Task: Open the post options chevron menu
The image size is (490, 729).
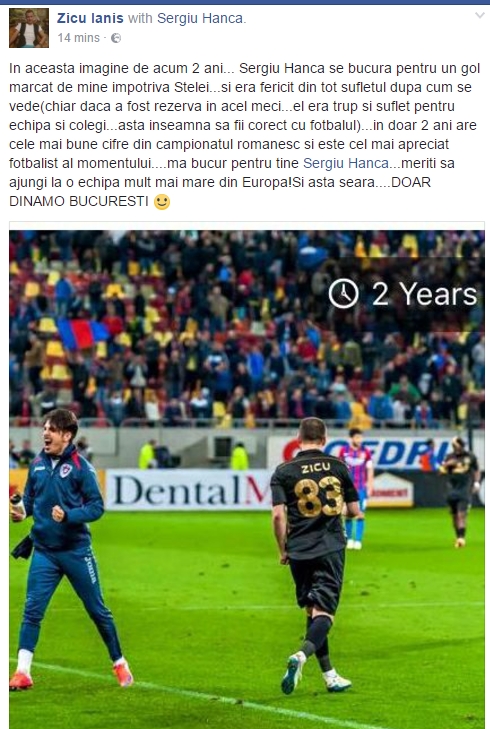Action: 479,16
